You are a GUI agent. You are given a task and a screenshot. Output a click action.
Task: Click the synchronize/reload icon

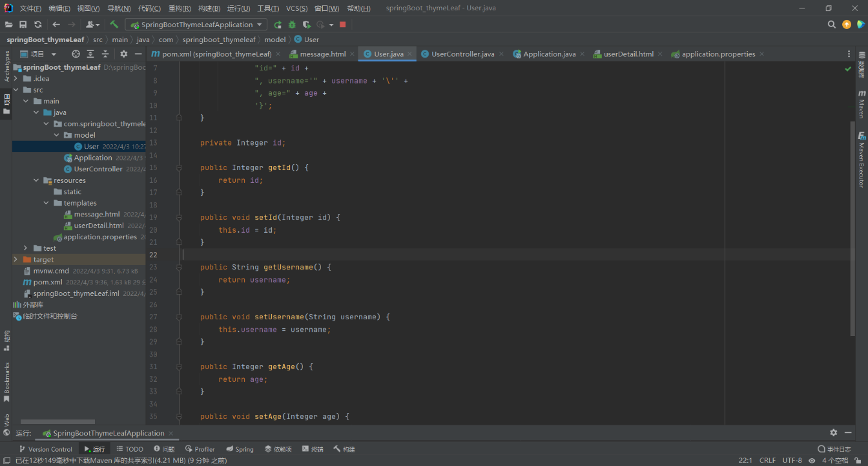[x=38, y=25]
